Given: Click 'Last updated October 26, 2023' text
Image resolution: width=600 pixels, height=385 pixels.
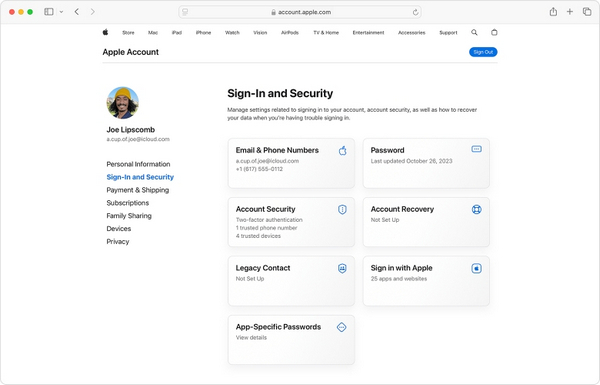Looking at the screenshot, I should 411,161.
